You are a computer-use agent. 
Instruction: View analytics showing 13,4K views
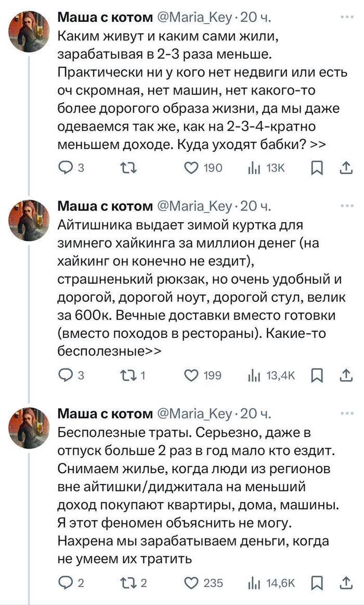[x=270, y=375]
